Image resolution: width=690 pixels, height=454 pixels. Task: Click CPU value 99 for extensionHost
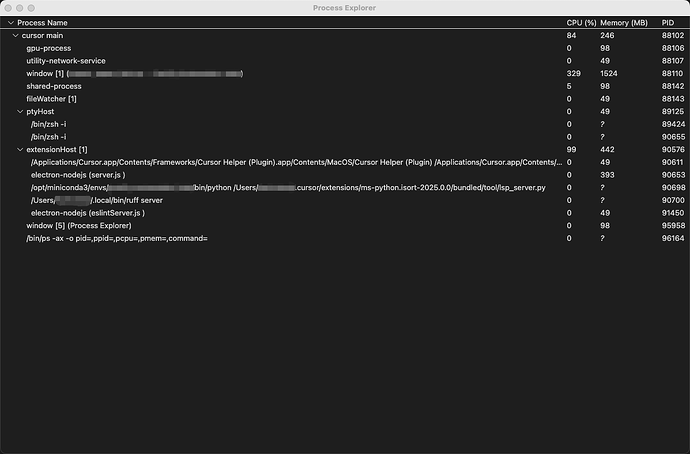[571, 150]
